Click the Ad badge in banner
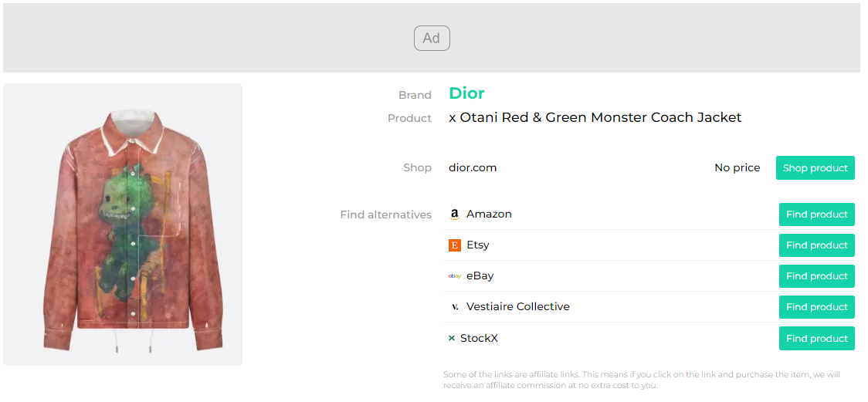 432,39
